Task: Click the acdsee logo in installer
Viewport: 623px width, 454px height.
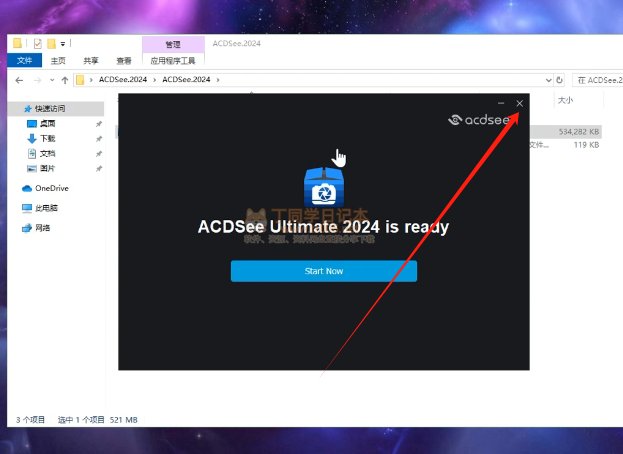Action: (x=478, y=120)
